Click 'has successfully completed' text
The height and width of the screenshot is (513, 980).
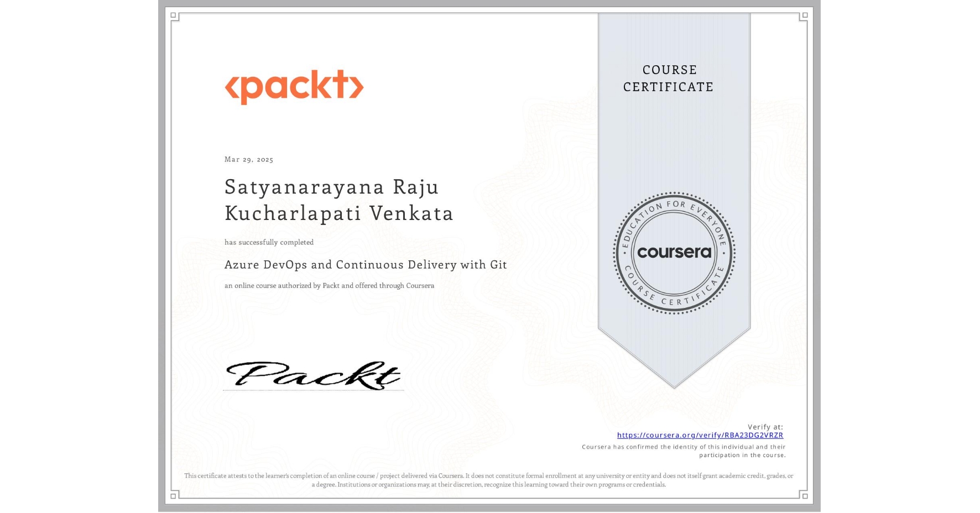[269, 242]
